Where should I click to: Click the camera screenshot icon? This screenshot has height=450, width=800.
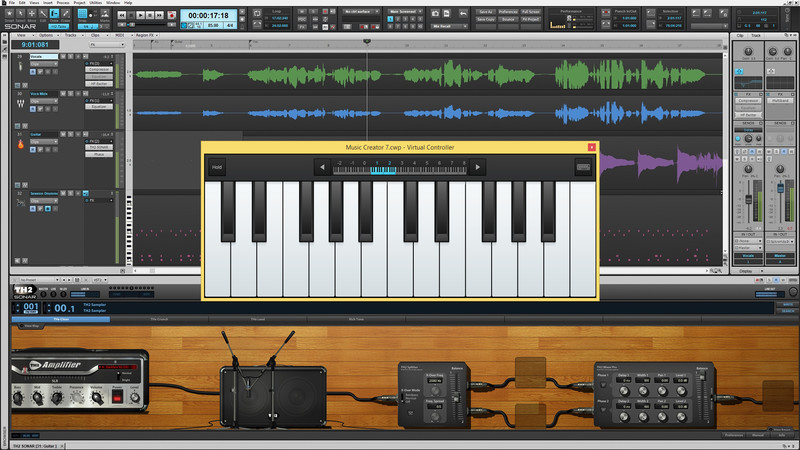(x=435, y=14)
